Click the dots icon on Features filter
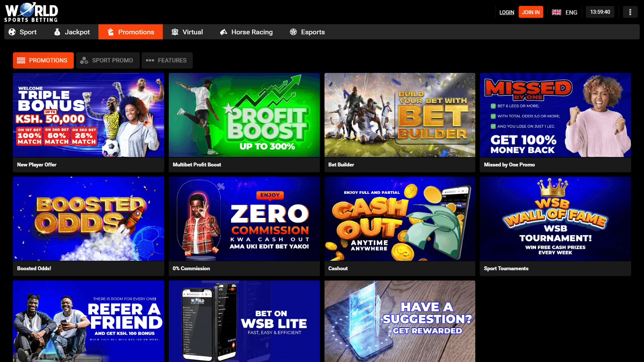 (150, 60)
